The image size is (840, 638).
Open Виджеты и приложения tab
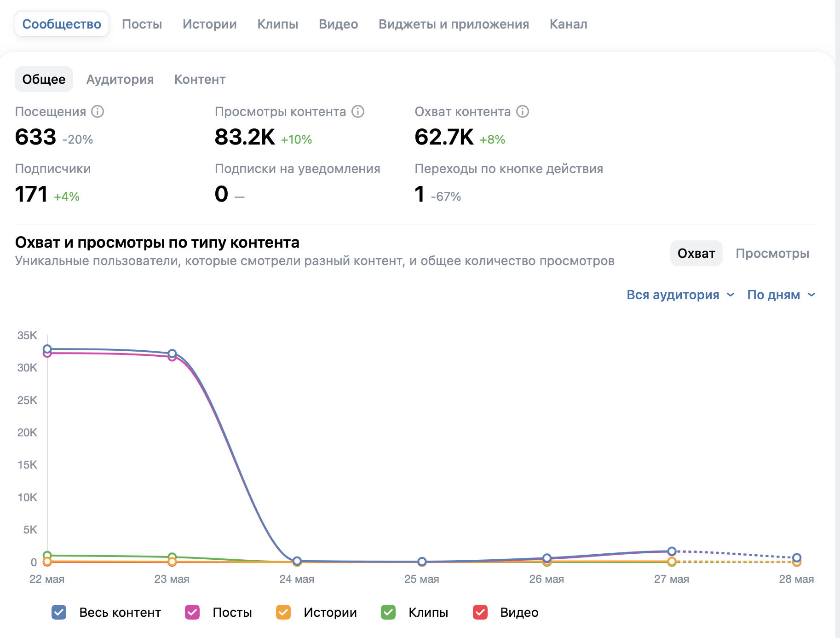(x=454, y=24)
